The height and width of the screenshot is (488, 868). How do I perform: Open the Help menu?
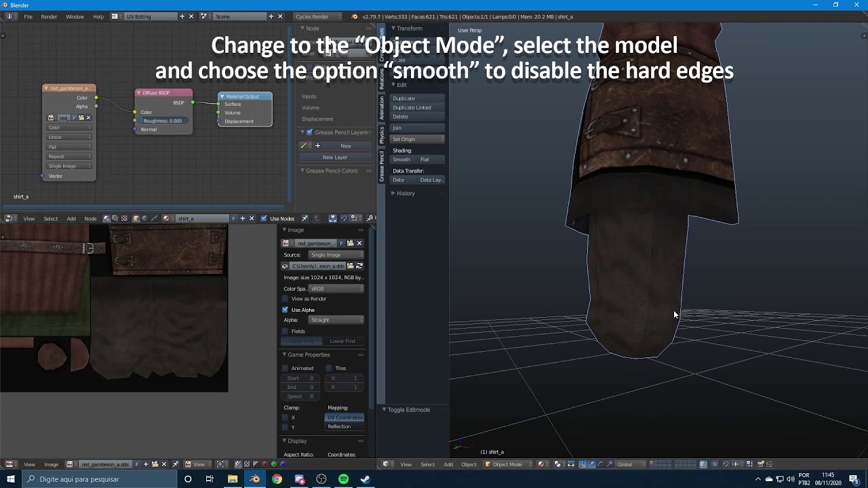(98, 16)
